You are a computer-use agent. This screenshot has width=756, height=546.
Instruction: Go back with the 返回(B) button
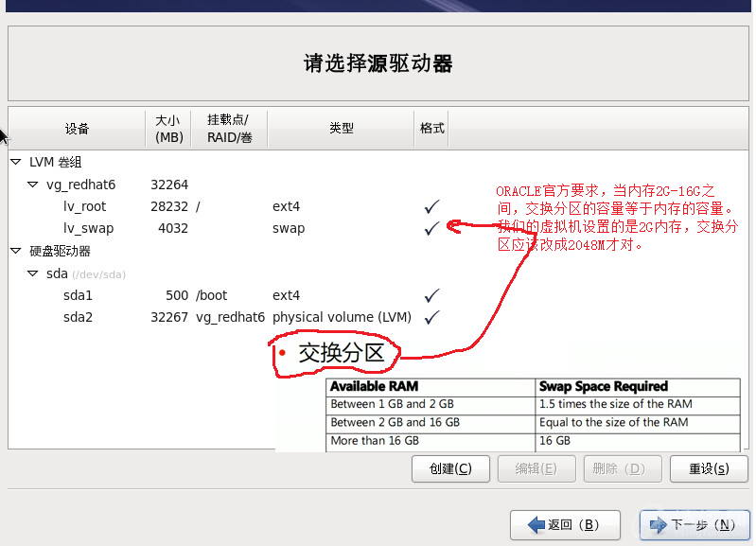click(565, 524)
